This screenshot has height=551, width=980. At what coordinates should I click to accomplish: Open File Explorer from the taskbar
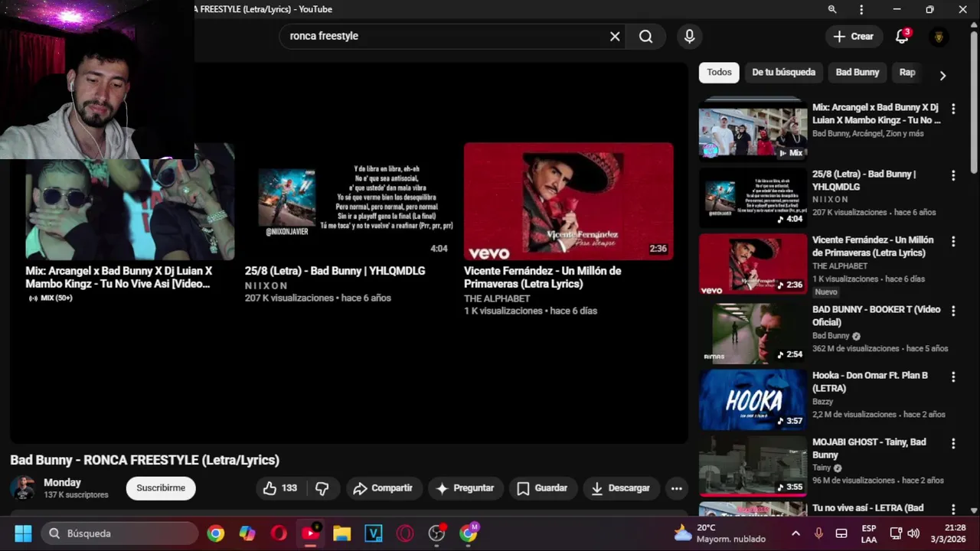click(x=341, y=533)
